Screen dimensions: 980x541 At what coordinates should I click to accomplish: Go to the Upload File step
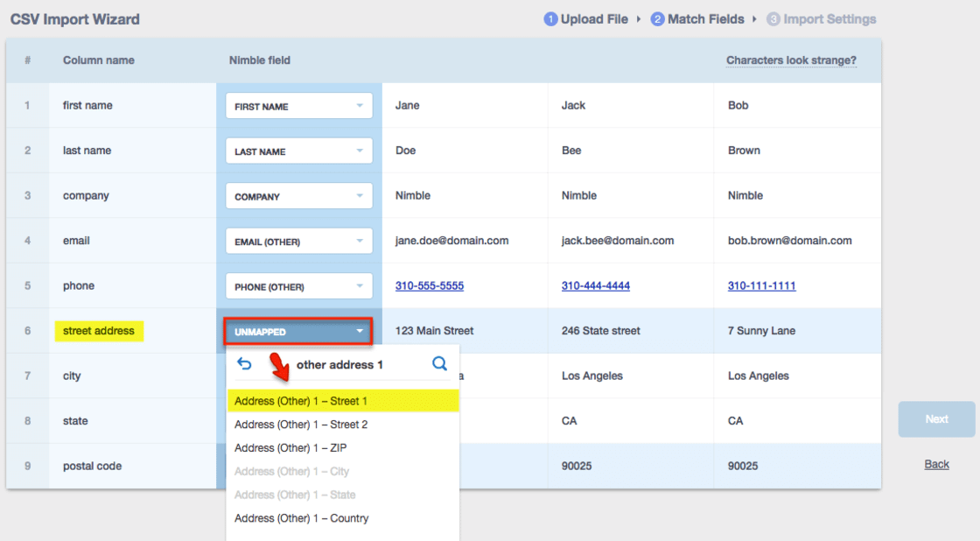586,19
